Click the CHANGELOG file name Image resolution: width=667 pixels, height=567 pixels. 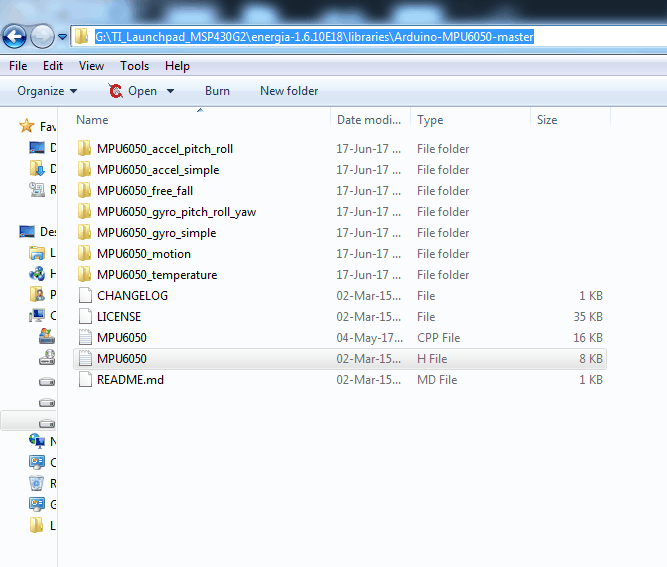[x=132, y=296]
